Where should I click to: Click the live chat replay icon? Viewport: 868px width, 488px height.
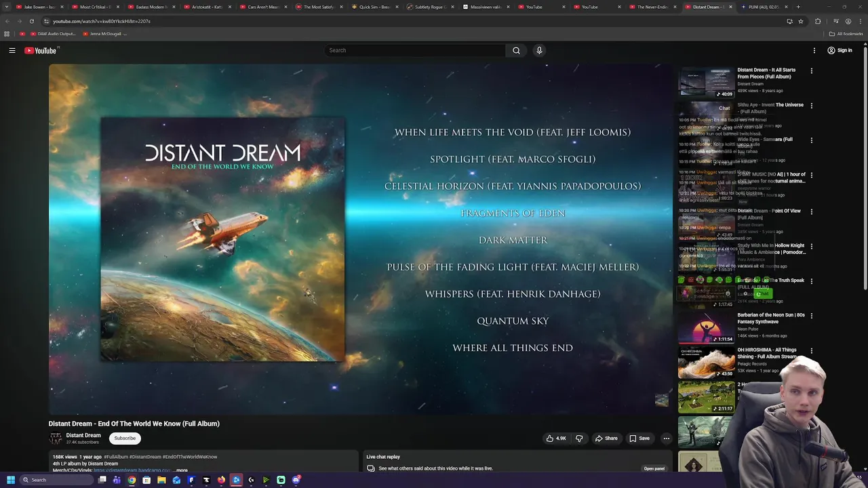tap(371, 468)
